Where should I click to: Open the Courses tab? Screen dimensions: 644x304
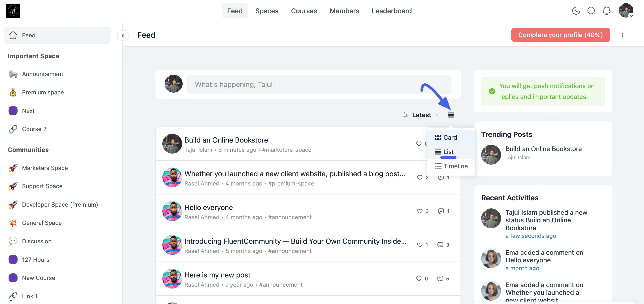click(x=304, y=11)
